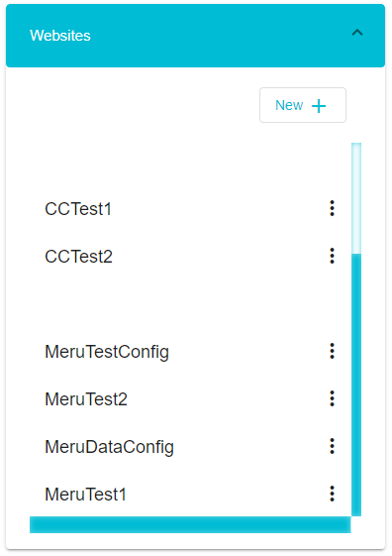Click the vertical scrollbar track above the thumb
The width and height of the screenshot is (392, 556).
pyautogui.click(x=356, y=198)
